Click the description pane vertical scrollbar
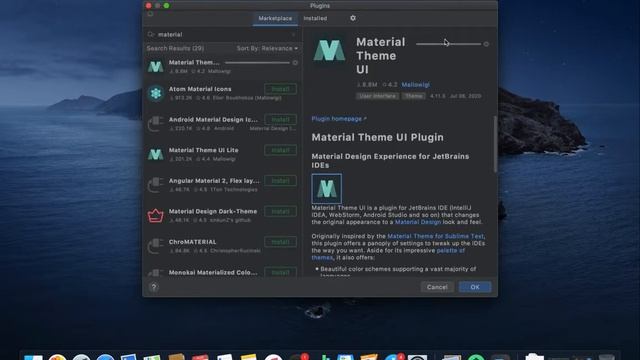The width and height of the screenshot is (640, 360). pyautogui.click(x=495, y=144)
